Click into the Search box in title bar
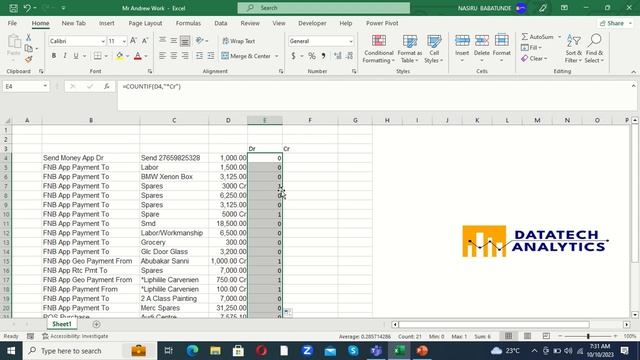 click(324, 8)
